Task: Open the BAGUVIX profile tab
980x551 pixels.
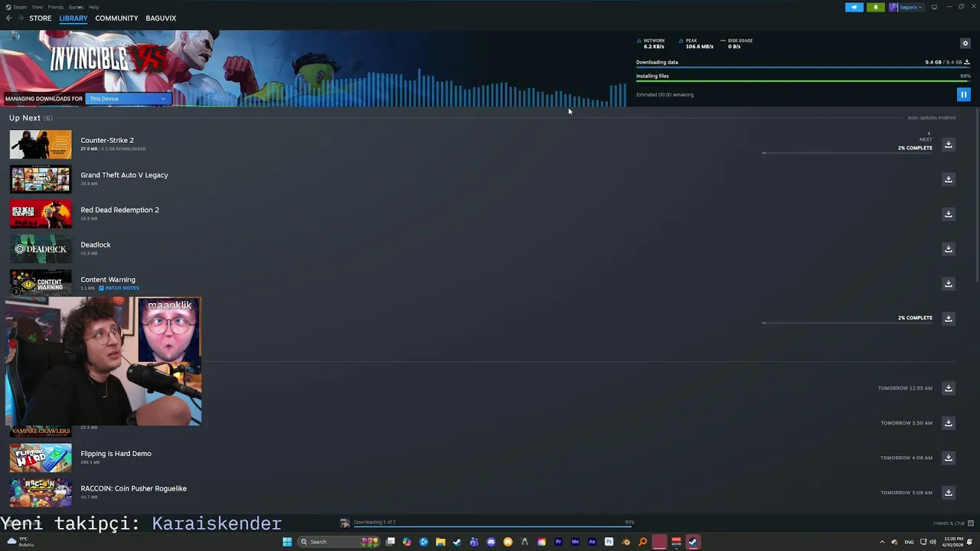Action: (x=161, y=18)
